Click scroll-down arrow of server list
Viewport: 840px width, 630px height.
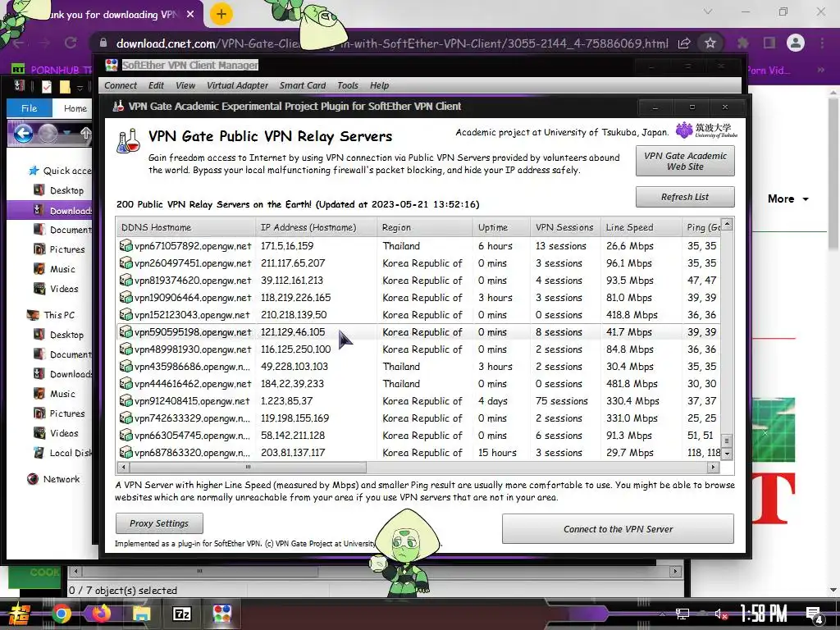[x=727, y=453]
